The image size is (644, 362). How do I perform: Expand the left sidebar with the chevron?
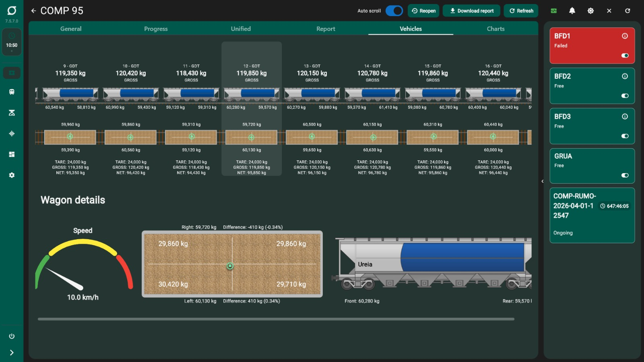12,353
